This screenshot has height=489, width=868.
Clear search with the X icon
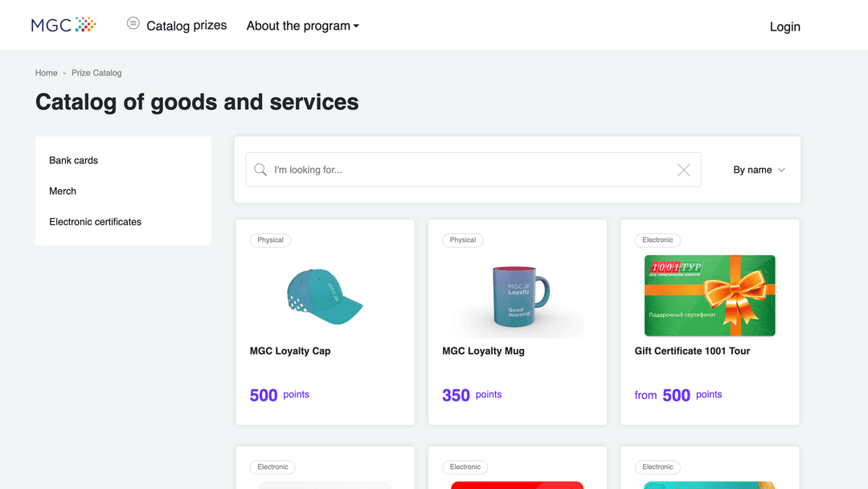683,170
